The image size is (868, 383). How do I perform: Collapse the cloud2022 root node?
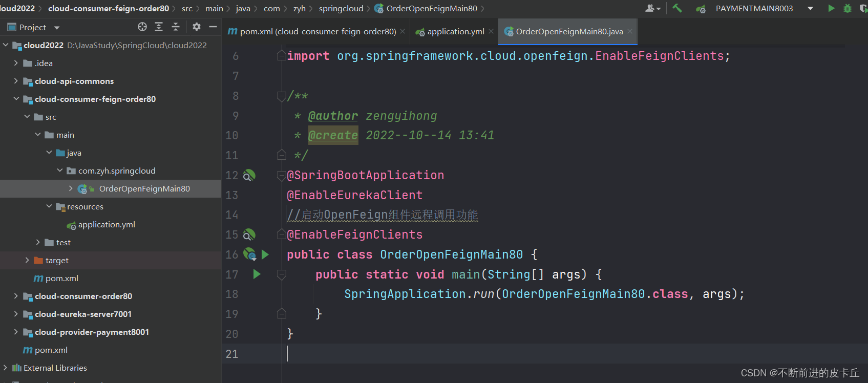[6, 45]
